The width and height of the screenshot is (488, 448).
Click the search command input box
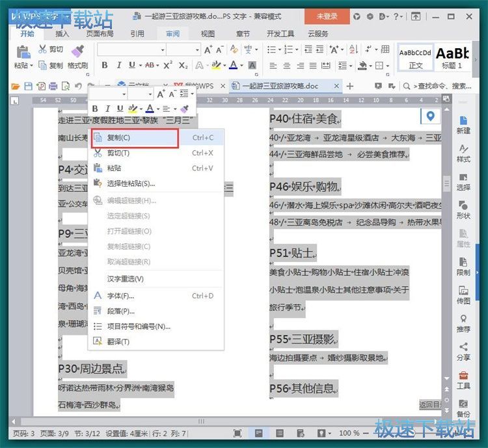click(444, 86)
